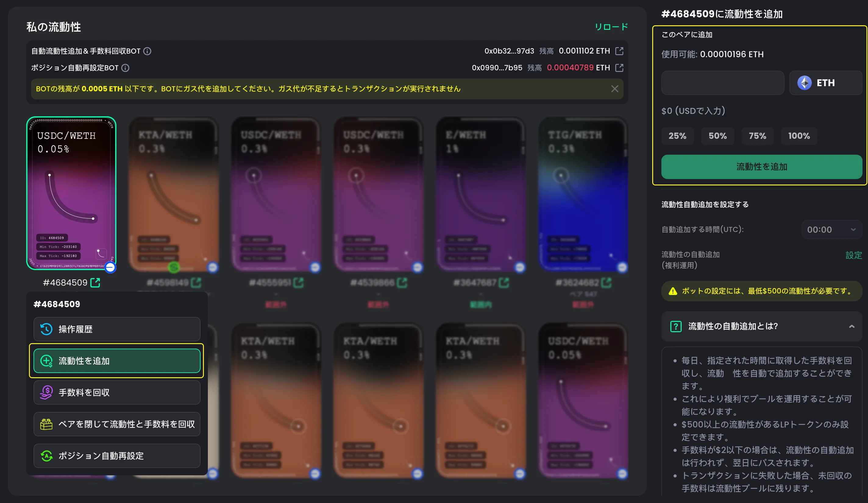Click the リロード reload link
This screenshot has width=868, height=503.
(x=611, y=27)
